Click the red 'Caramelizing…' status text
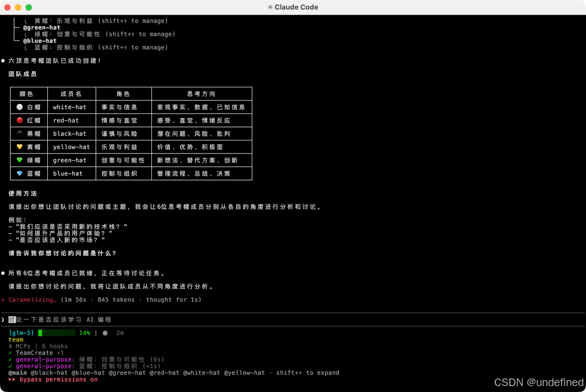This screenshot has height=392, width=586. point(33,300)
